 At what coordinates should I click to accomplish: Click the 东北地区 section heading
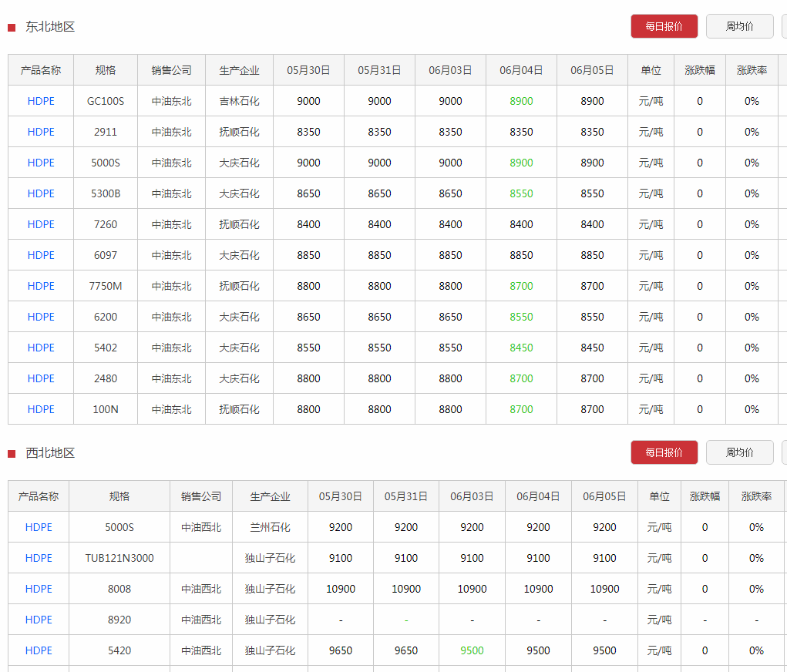coord(50,27)
